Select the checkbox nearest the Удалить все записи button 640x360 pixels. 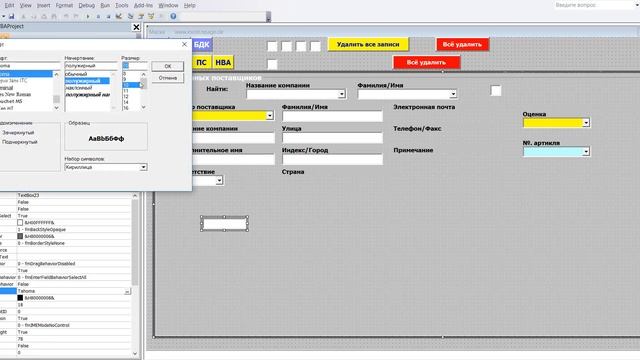[316, 46]
